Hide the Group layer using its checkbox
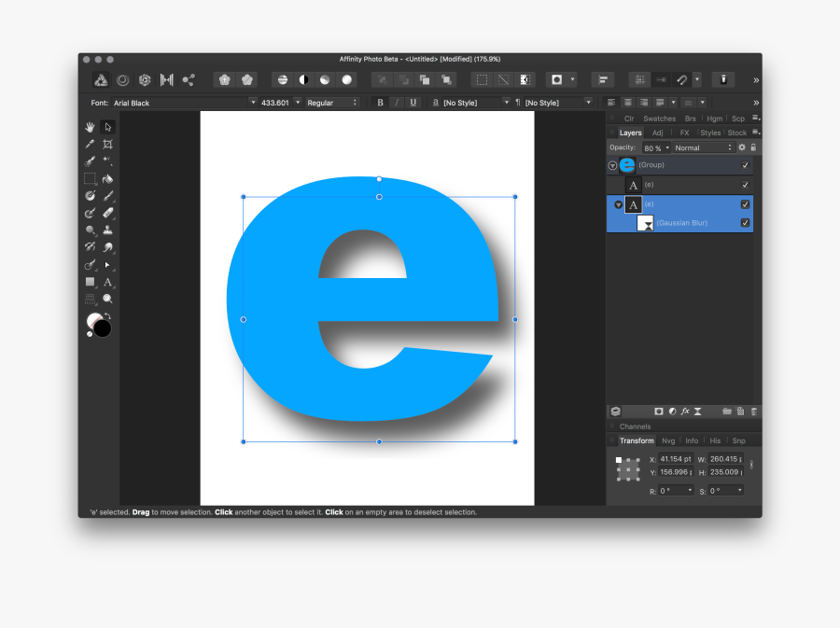840x628 pixels. 745,165
